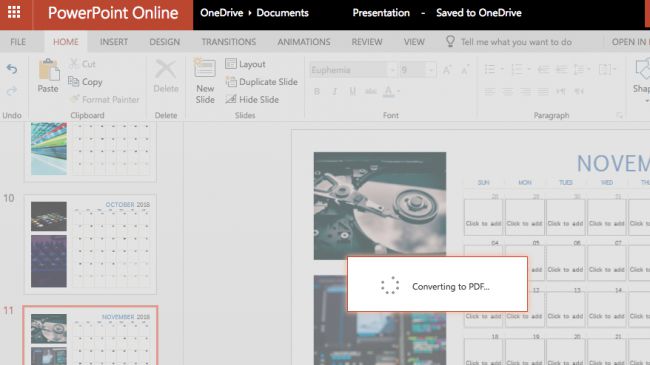Apply a numbered list
650x365 pixels.
(517, 69)
